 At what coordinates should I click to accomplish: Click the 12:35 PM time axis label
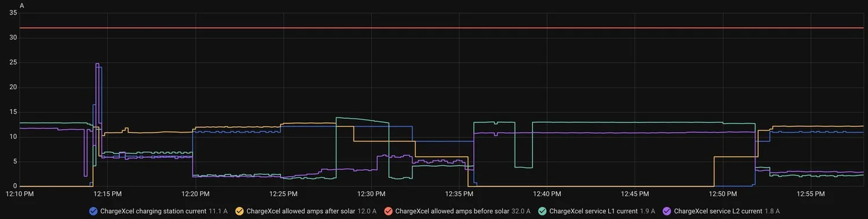[x=459, y=194]
